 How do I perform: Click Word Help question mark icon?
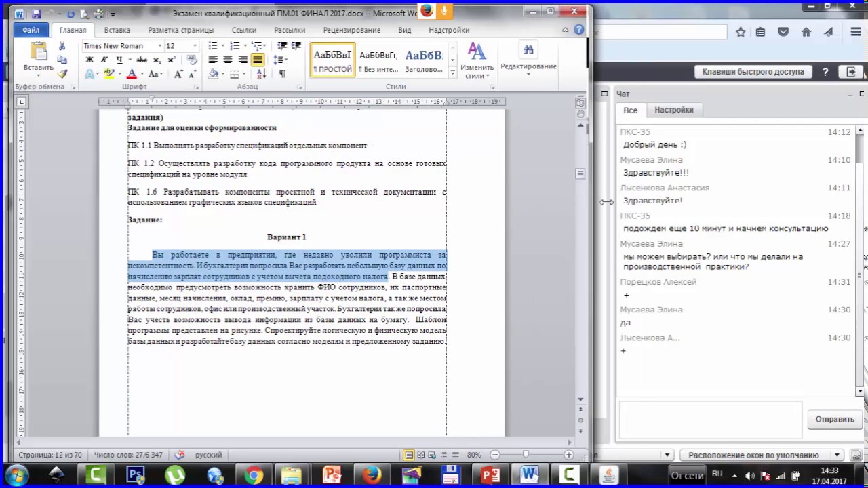578,30
